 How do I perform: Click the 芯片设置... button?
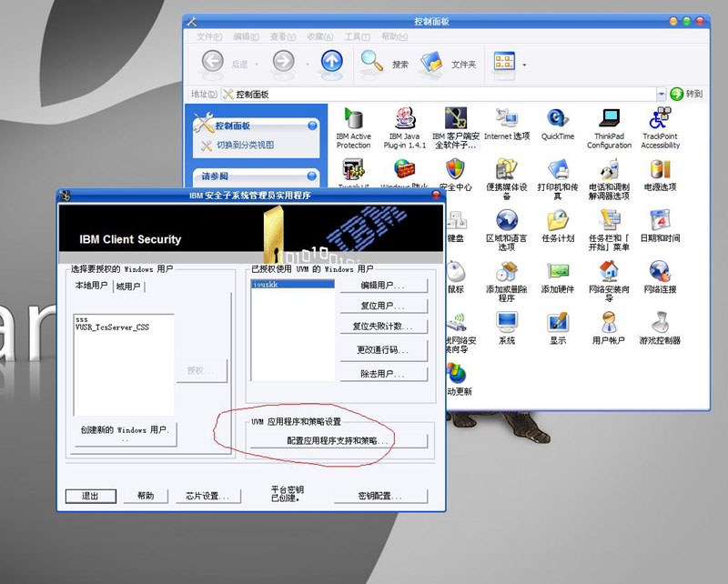click(x=207, y=496)
